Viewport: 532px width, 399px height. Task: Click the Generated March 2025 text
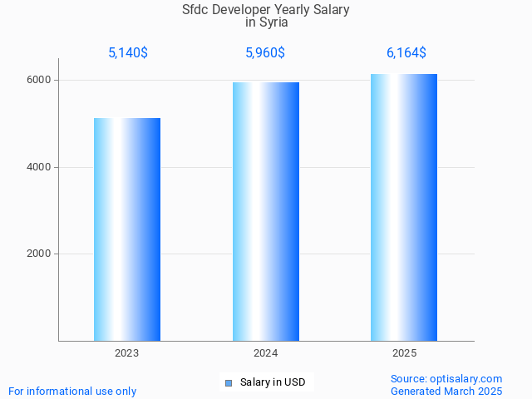(x=446, y=391)
